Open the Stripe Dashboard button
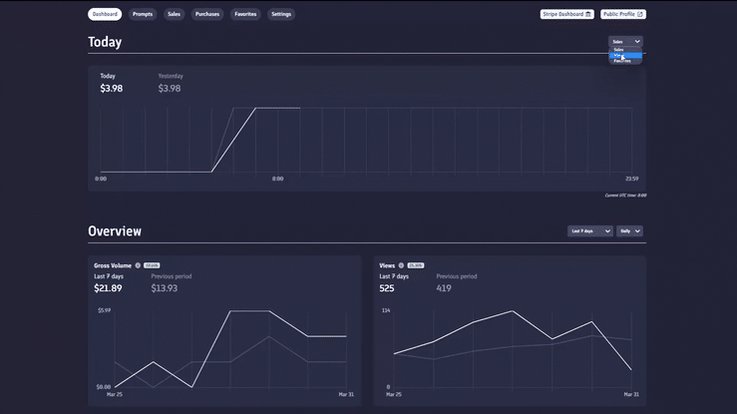This screenshot has height=414, width=737. click(567, 14)
